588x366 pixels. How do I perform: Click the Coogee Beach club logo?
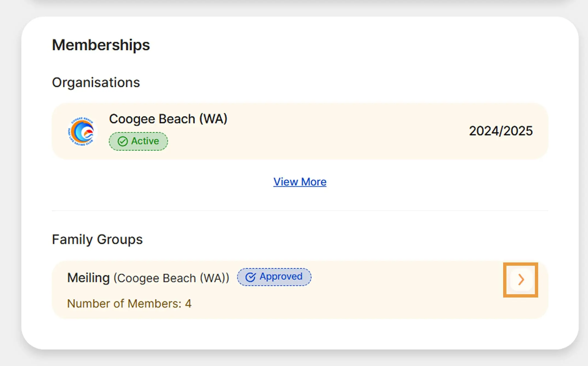[81, 132]
